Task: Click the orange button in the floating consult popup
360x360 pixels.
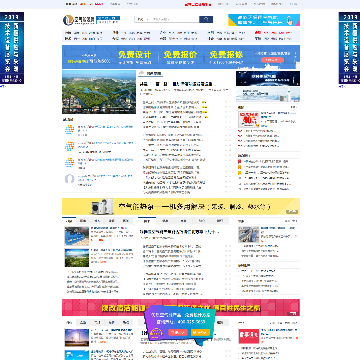Action: pyautogui.click(x=200, y=332)
